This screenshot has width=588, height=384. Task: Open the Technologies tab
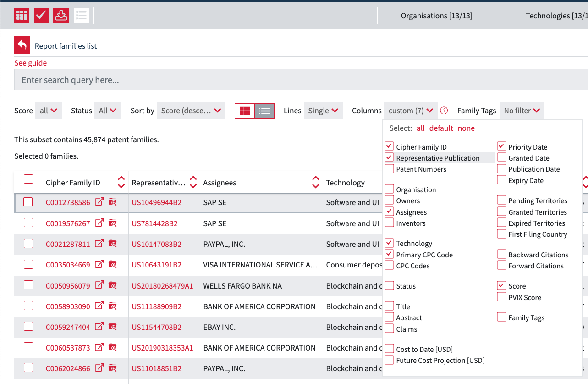[x=544, y=16]
